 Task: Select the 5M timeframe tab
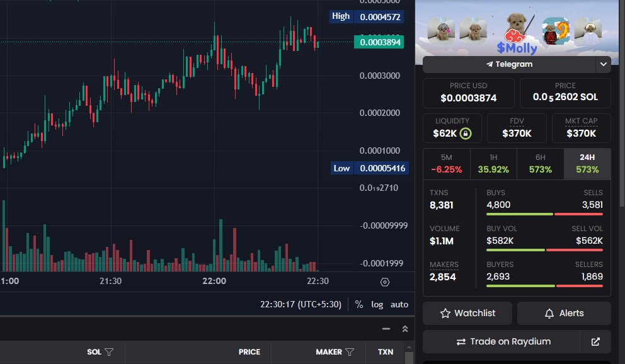[447, 164]
